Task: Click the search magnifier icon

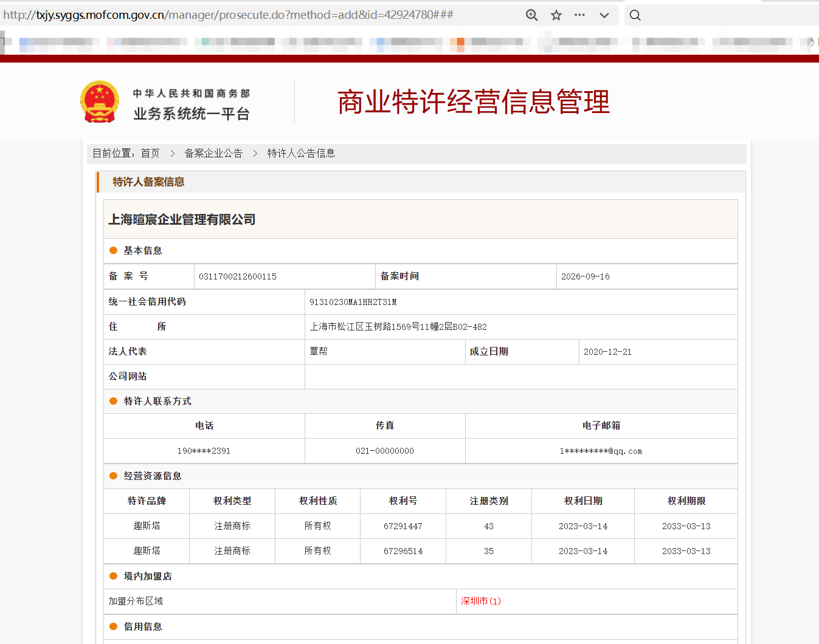Action: click(635, 15)
